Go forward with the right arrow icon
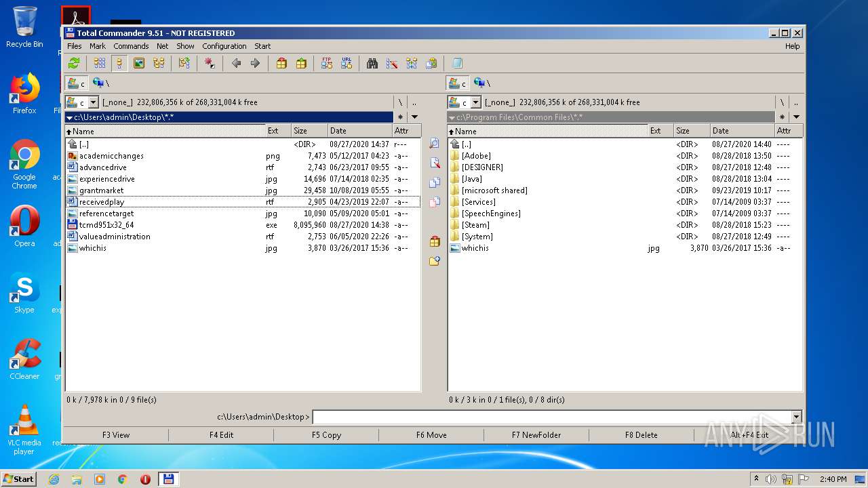Image resolution: width=868 pixels, height=488 pixels. click(255, 63)
